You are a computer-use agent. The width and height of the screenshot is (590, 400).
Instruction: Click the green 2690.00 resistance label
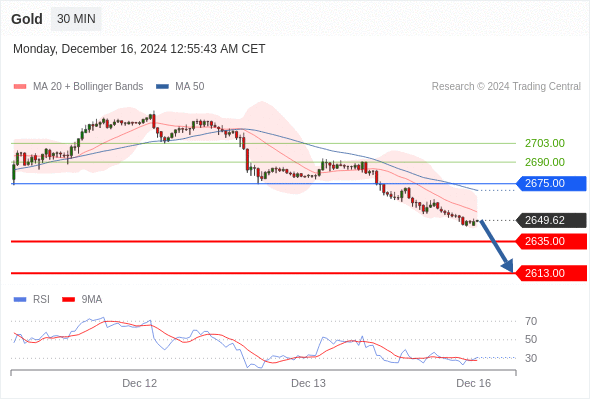(545, 162)
